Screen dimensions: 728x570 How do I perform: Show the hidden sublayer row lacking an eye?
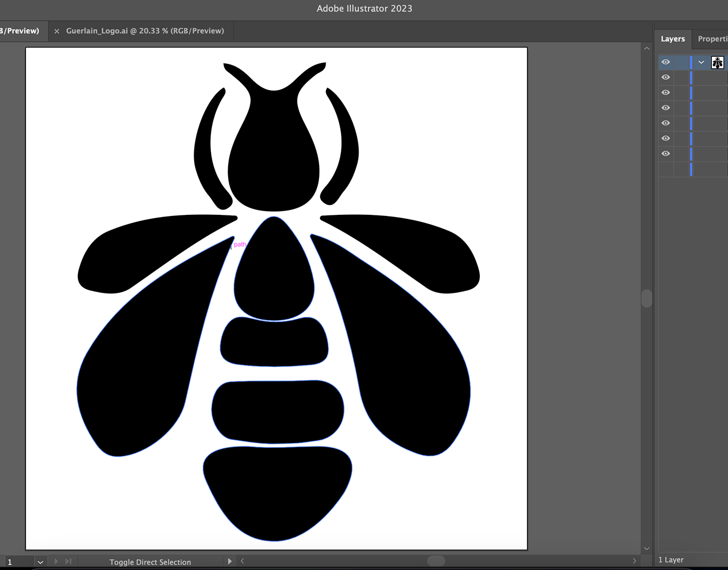tap(666, 169)
